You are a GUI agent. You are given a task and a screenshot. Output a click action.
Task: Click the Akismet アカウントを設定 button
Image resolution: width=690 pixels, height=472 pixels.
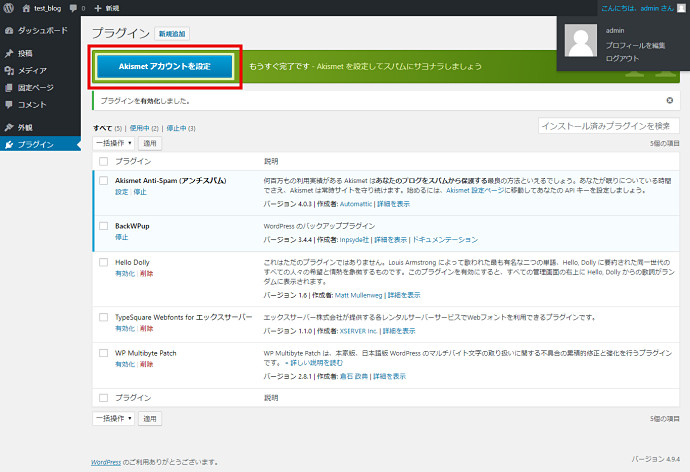166,66
